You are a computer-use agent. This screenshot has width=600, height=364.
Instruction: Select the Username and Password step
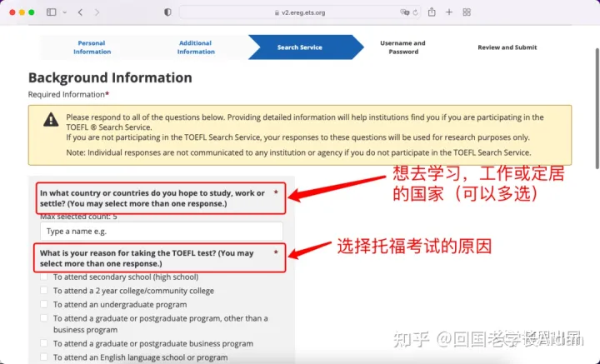click(x=403, y=47)
